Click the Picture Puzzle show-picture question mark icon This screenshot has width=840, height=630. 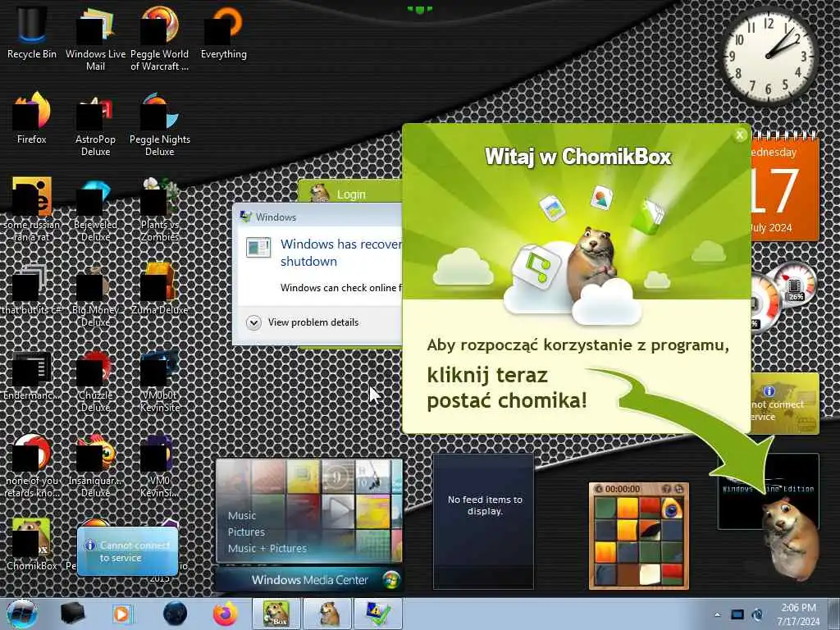[x=666, y=489]
